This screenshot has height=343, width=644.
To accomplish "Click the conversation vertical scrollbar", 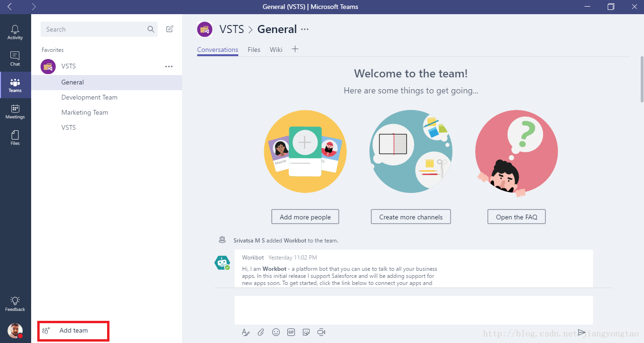I will tap(642, 79).
